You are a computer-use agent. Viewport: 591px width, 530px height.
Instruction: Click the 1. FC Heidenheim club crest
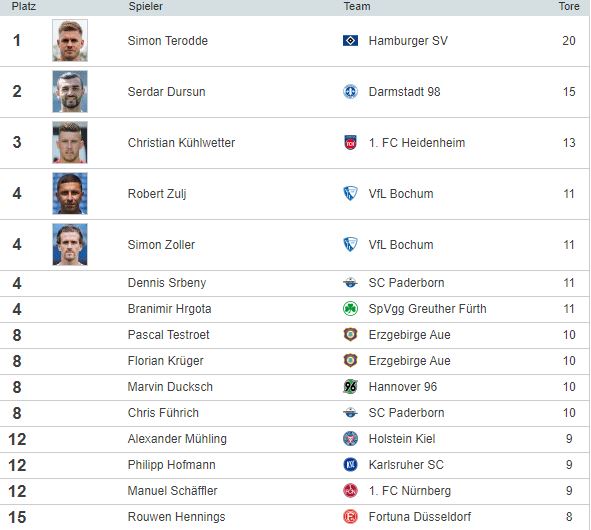point(350,142)
